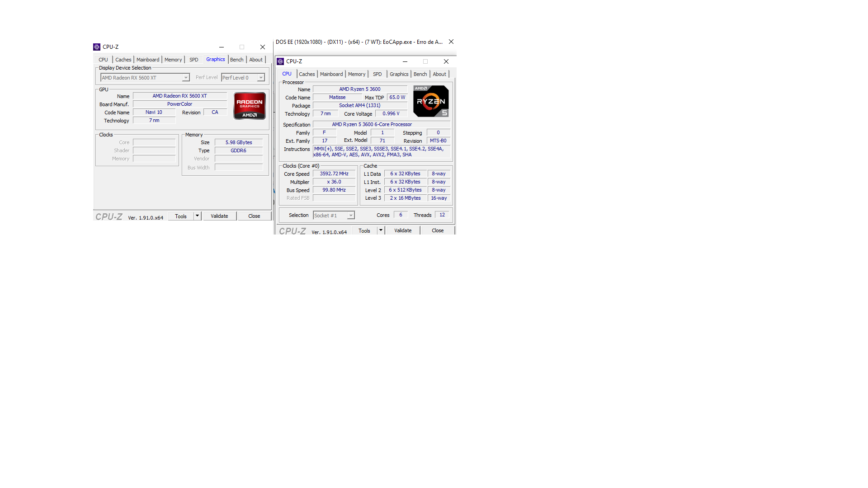The image size is (868, 488).
Task: Click the AMD Ryzen 5 logo
Action: point(431,101)
